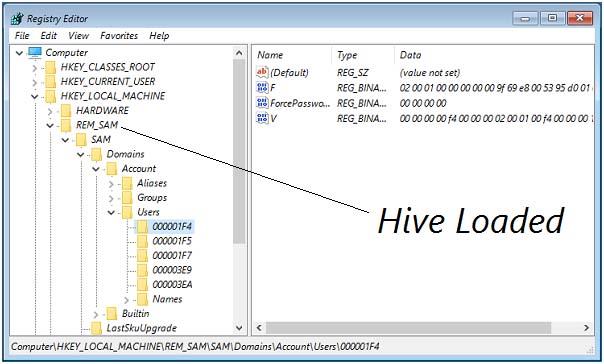The image size is (604, 364).
Task: Click the Computer monitor icon
Action: click(35, 52)
